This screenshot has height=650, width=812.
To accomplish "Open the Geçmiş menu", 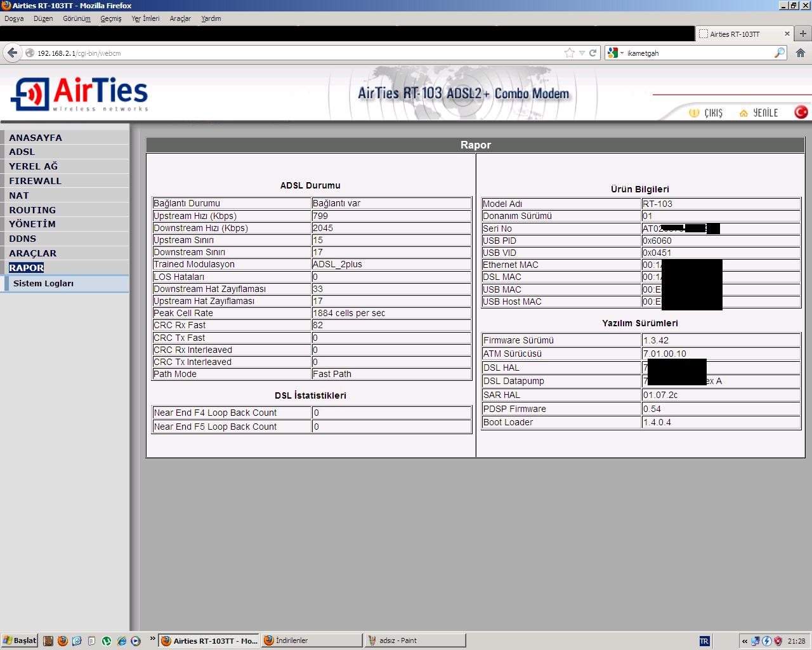I will tap(111, 18).
